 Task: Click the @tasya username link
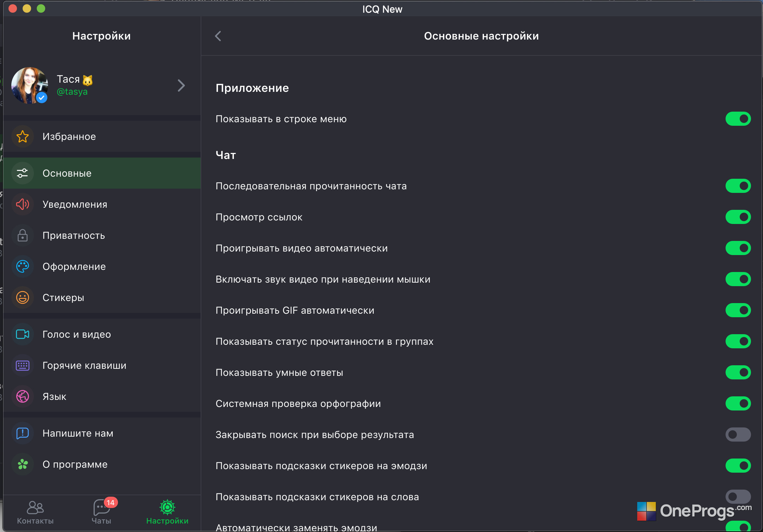[x=72, y=92]
